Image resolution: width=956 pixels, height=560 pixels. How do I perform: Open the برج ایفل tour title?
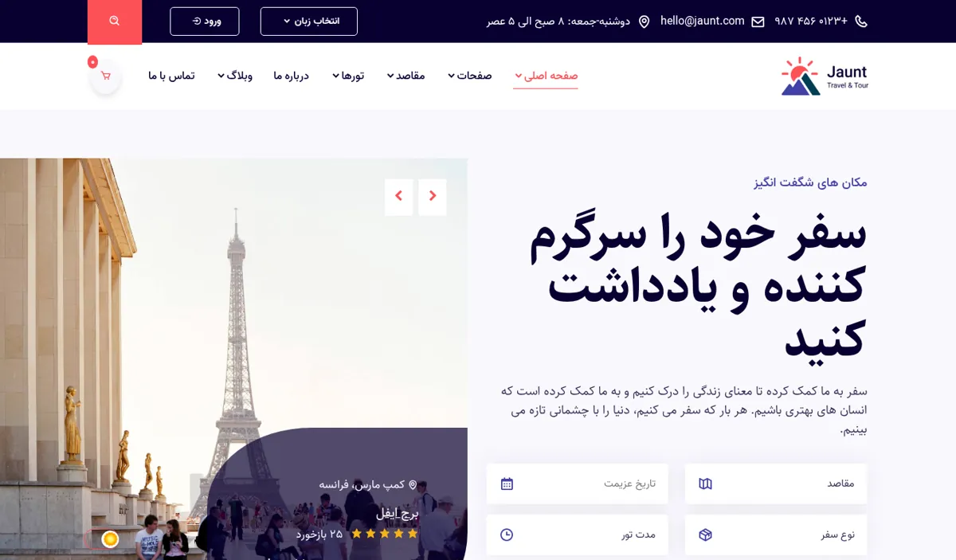397,513
